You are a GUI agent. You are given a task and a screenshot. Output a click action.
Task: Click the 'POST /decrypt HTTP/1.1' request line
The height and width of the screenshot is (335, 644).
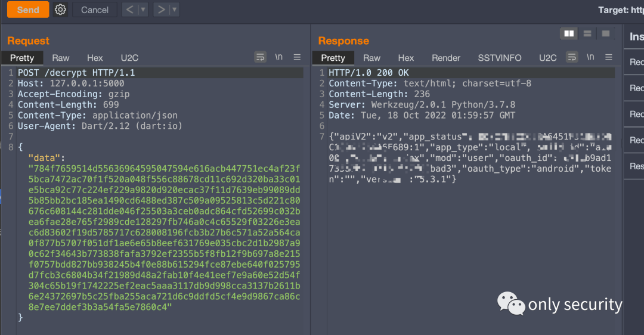click(x=76, y=73)
